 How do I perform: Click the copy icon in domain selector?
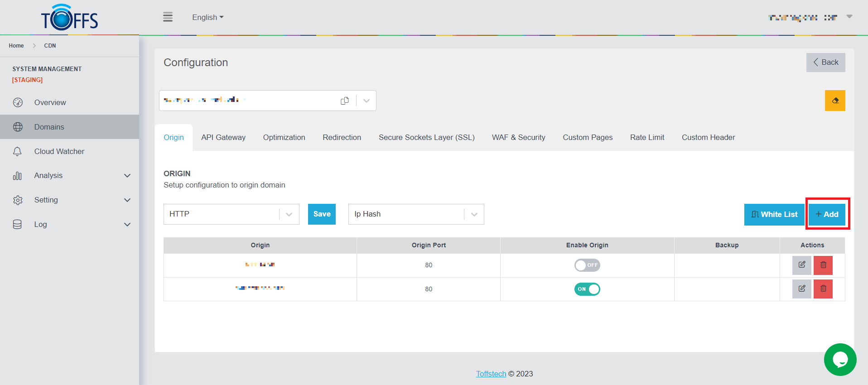(345, 101)
